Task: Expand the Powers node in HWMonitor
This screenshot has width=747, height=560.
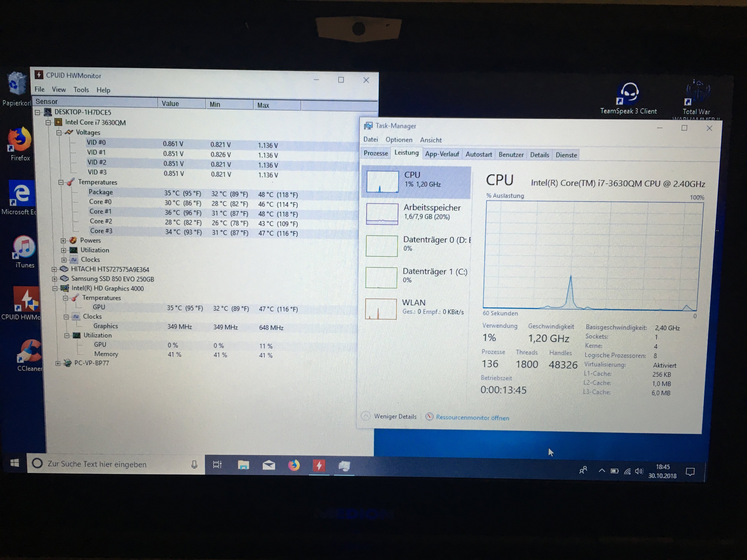Action: pyautogui.click(x=63, y=241)
